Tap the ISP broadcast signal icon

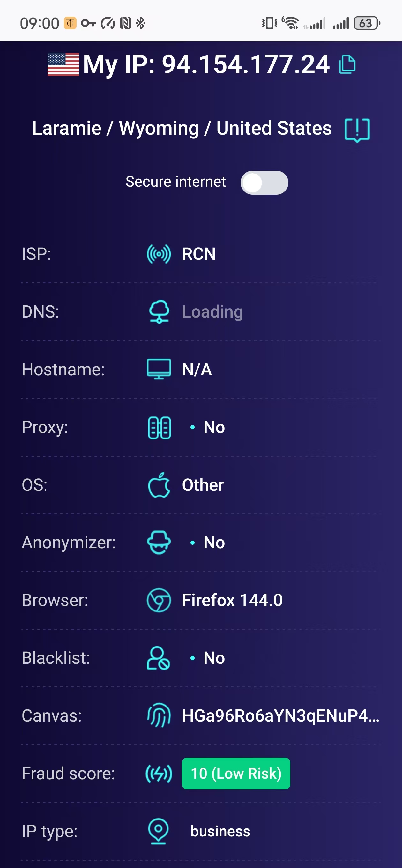tap(159, 254)
